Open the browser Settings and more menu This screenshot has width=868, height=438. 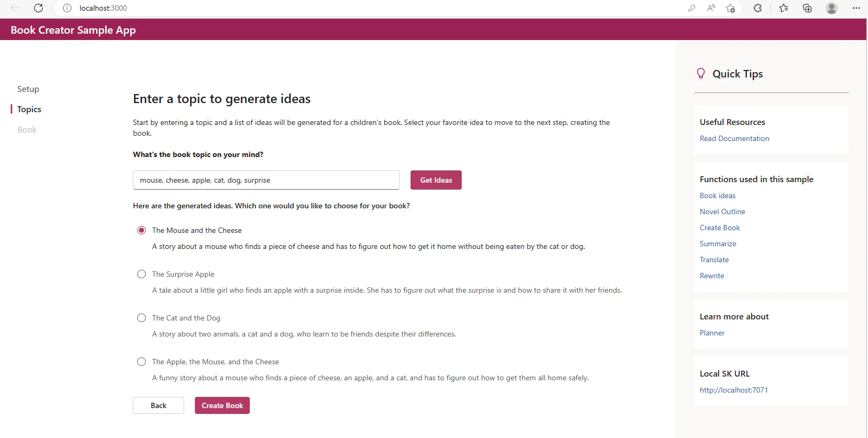click(856, 8)
